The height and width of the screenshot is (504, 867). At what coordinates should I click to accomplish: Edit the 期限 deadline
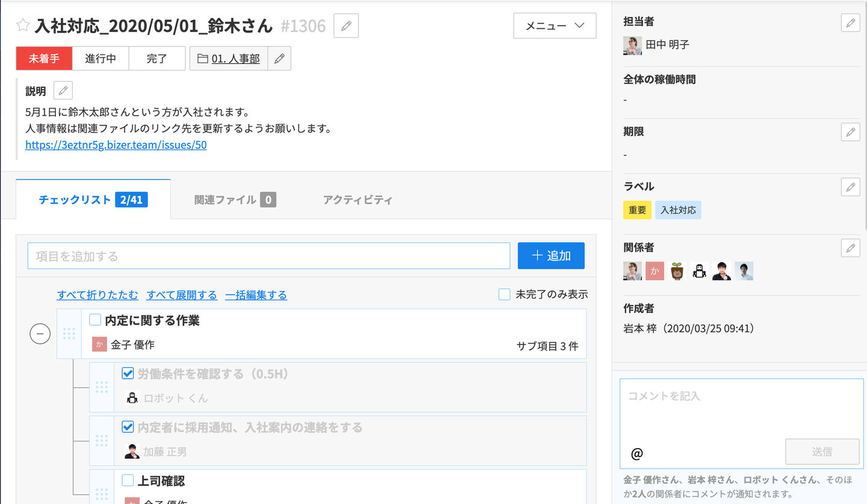[x=850, y=132]
